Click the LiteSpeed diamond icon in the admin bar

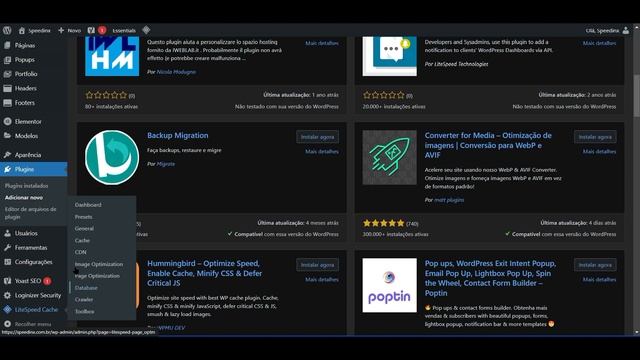[x=146, y=30]
